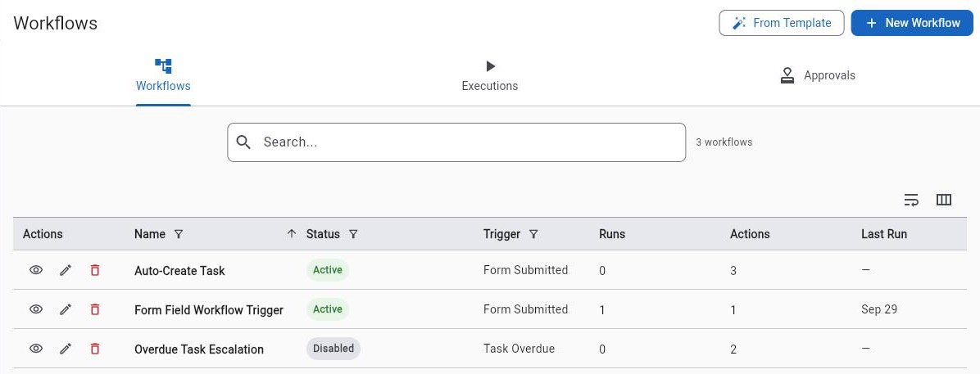Click the Auto-Create Task name
Image resolution: width=980 pixels, height=374 pixels.
click(x=179, y=271)
